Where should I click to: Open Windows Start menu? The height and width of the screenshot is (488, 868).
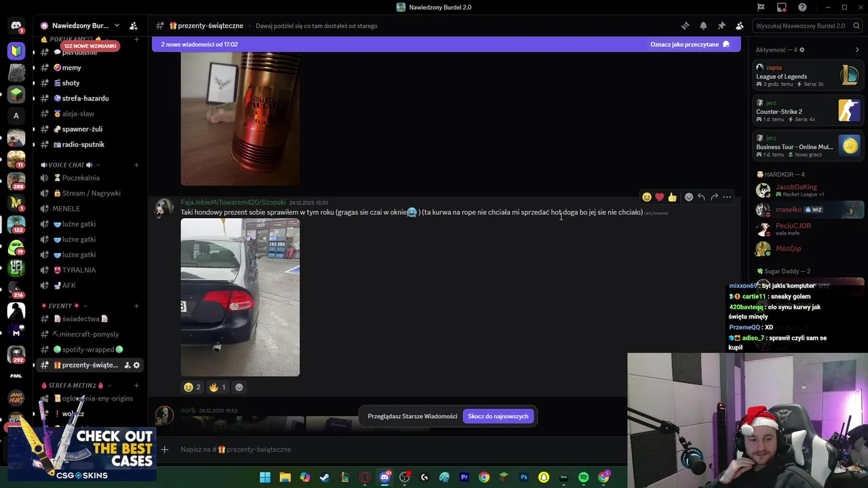(265, 477)
